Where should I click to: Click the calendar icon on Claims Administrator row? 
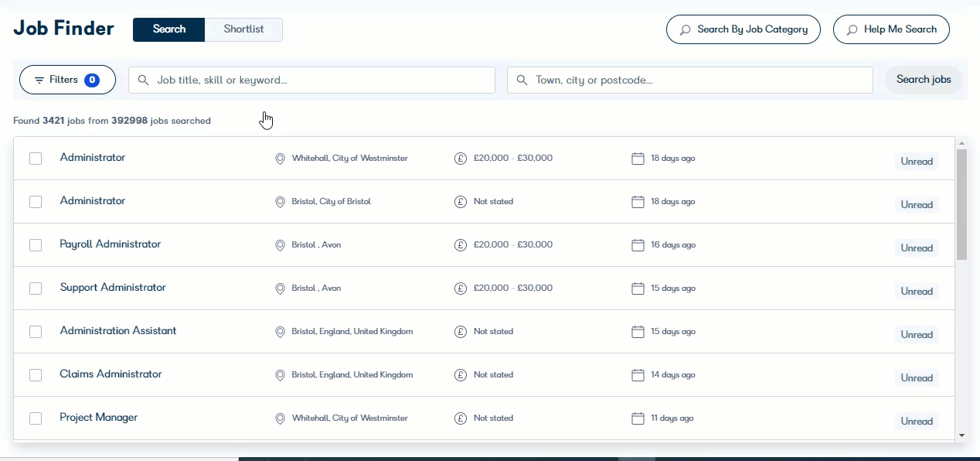[x=638, y=375]
